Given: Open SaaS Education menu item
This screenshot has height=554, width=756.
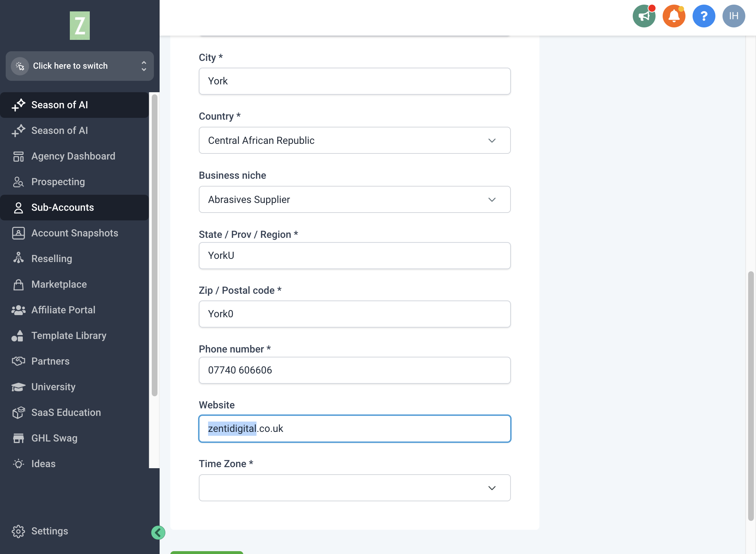Looking at the screenshot, I should (74, 413).
